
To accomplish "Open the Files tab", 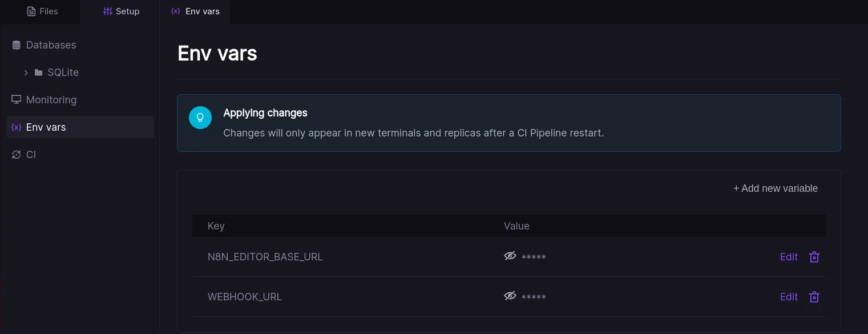I will tap(42, 11).
